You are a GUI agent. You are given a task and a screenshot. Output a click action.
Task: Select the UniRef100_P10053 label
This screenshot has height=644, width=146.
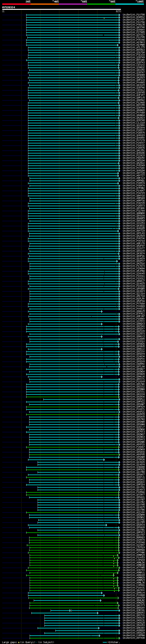(134, 557)
